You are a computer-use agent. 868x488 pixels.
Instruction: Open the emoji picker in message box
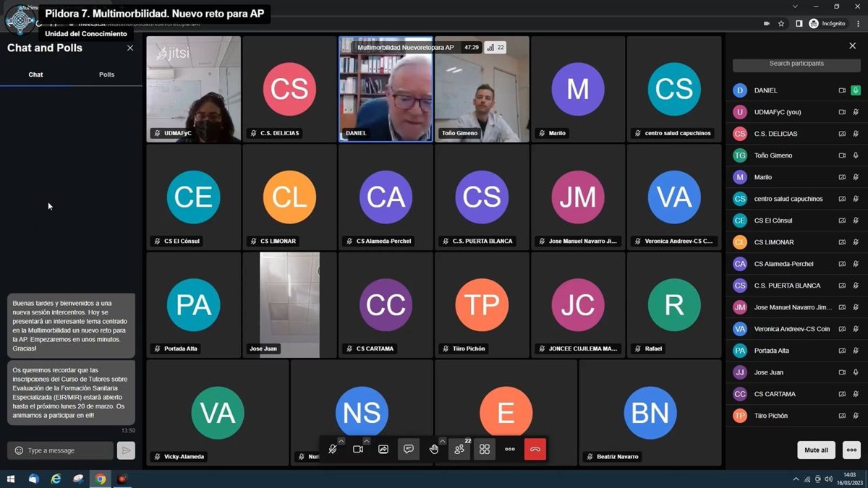click(19, 450)
